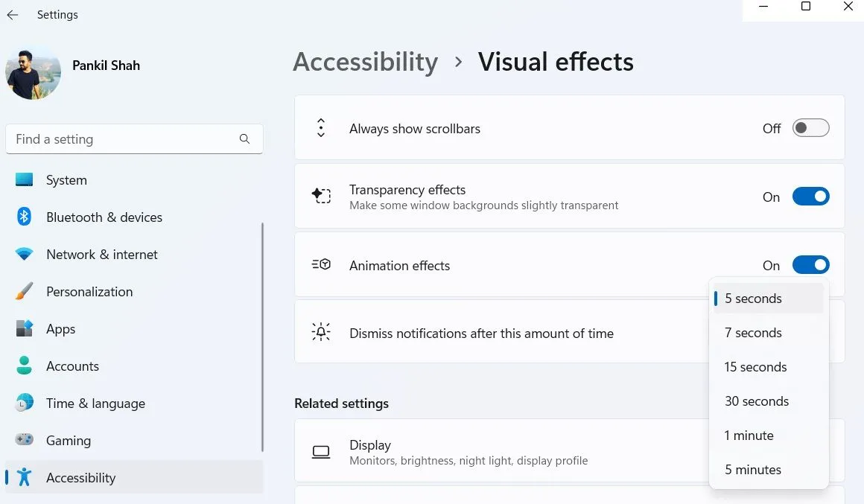
Task: Disable Animation effects toggle
Action: tap(810, 265)
